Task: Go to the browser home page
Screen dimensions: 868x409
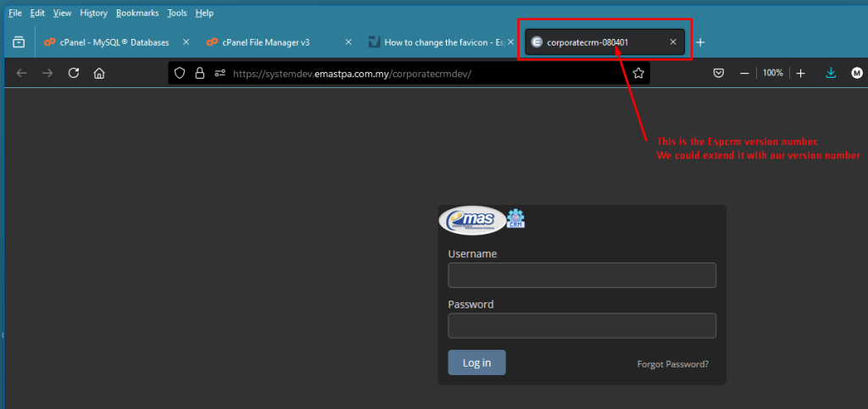Action: [x=99, y=74]
